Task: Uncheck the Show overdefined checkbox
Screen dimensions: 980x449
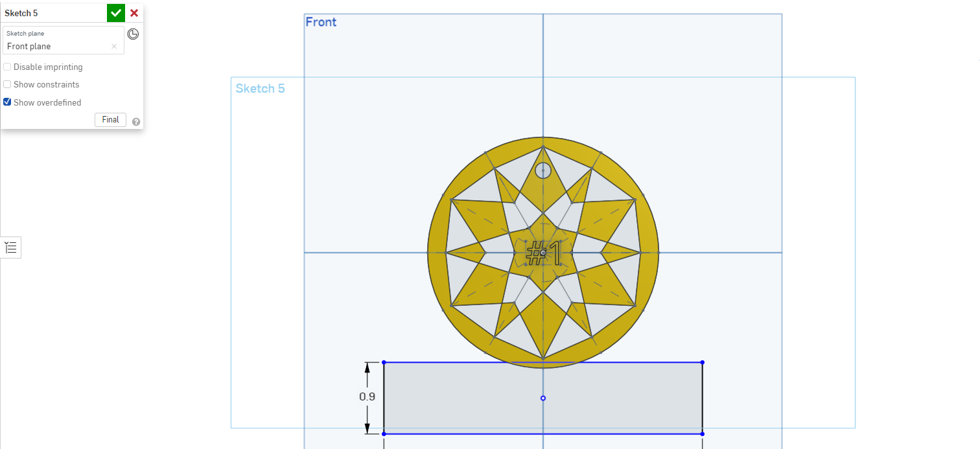Action: 7,102
